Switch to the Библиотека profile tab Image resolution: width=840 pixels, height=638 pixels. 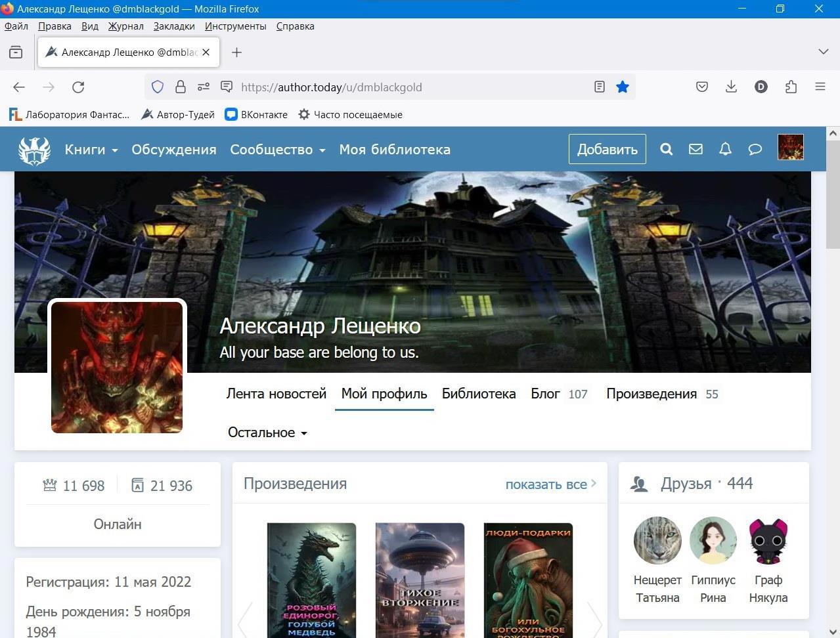[478, 394]
